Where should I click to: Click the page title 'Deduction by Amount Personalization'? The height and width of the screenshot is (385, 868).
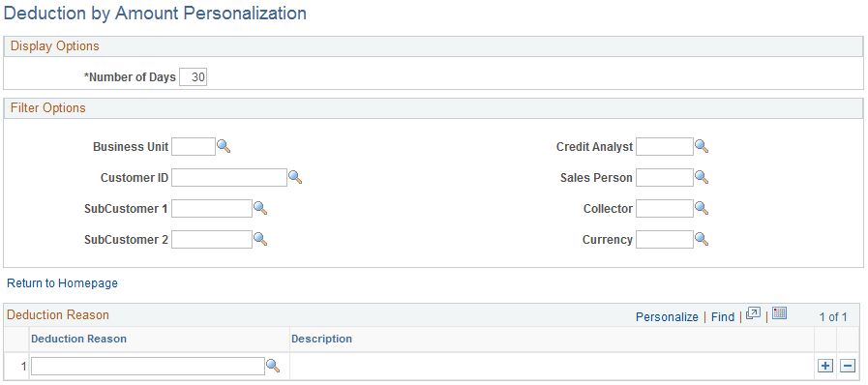click(155, 14)
